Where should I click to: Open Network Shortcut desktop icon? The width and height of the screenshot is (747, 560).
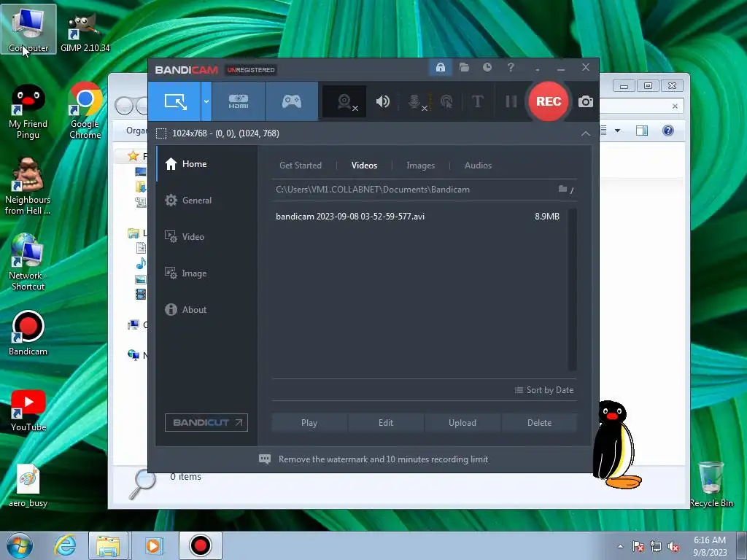[x=28, y=262]
